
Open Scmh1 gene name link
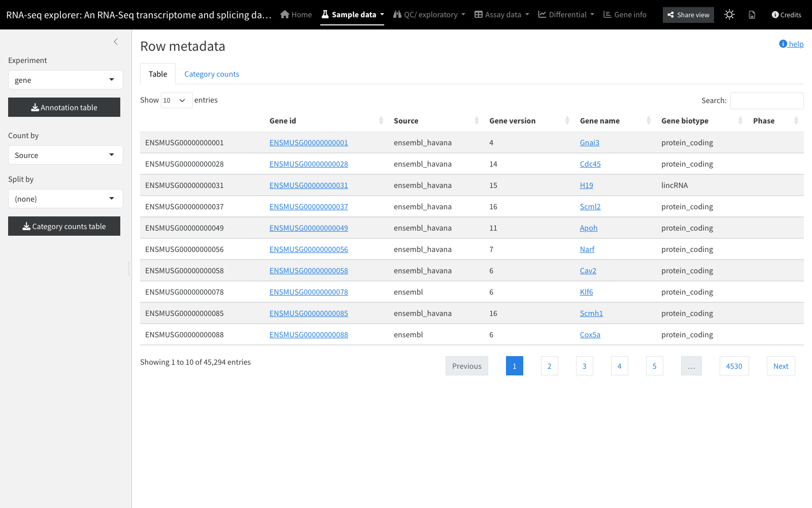[x=592, y=313]
